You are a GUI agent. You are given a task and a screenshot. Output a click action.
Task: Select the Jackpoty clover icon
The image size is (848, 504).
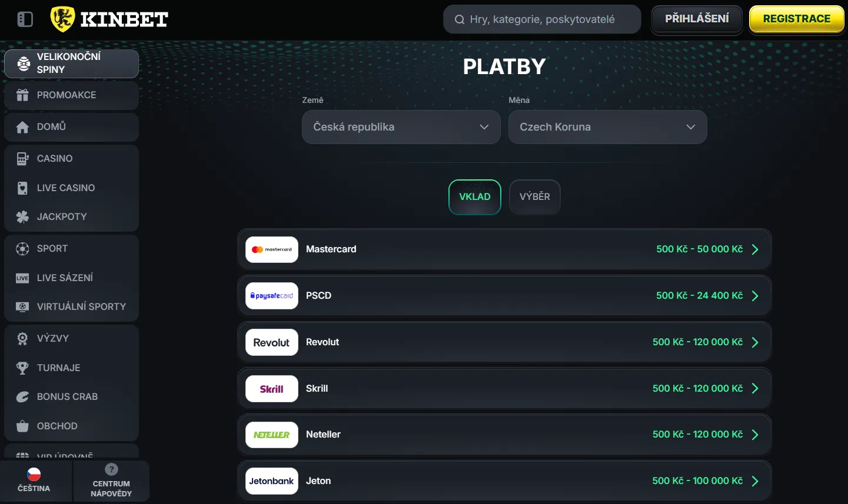click(x=21, y=216)
